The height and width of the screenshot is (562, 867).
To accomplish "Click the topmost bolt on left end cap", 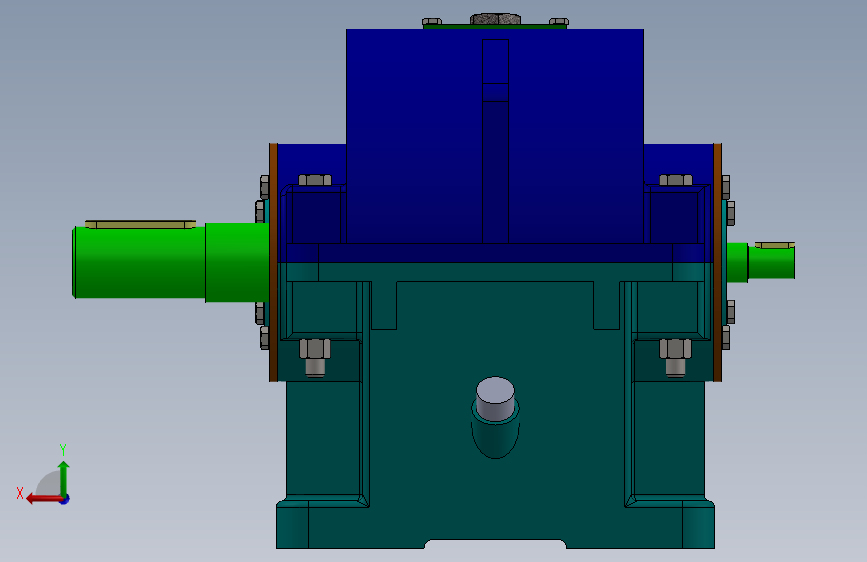I will [x=264, y=187].
